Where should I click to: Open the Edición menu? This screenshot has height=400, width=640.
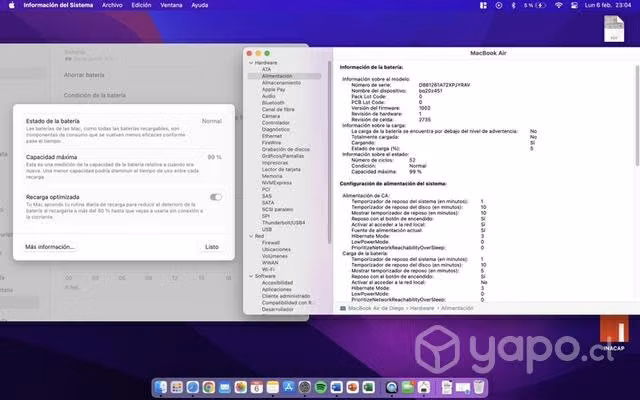tap(141, 5)
